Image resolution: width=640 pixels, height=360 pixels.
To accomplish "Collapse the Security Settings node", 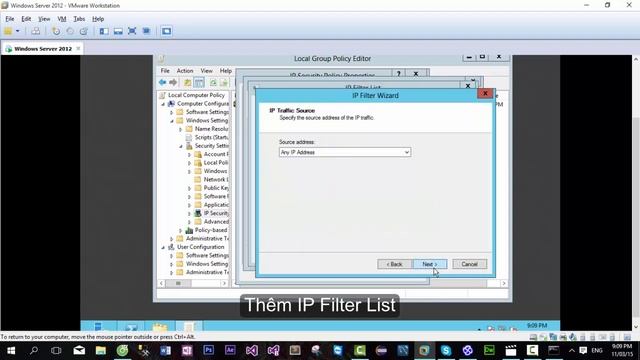I will tap(181, 146).
